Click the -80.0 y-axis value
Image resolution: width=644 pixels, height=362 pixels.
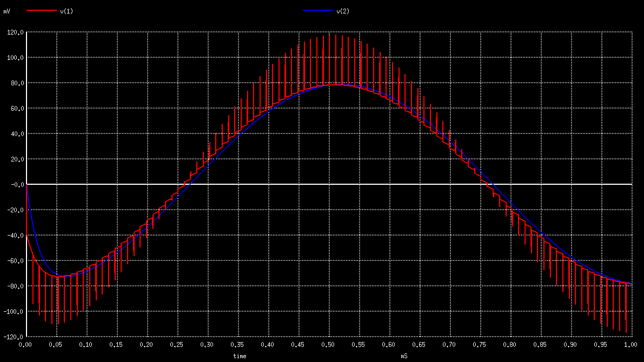coord(15,286)
